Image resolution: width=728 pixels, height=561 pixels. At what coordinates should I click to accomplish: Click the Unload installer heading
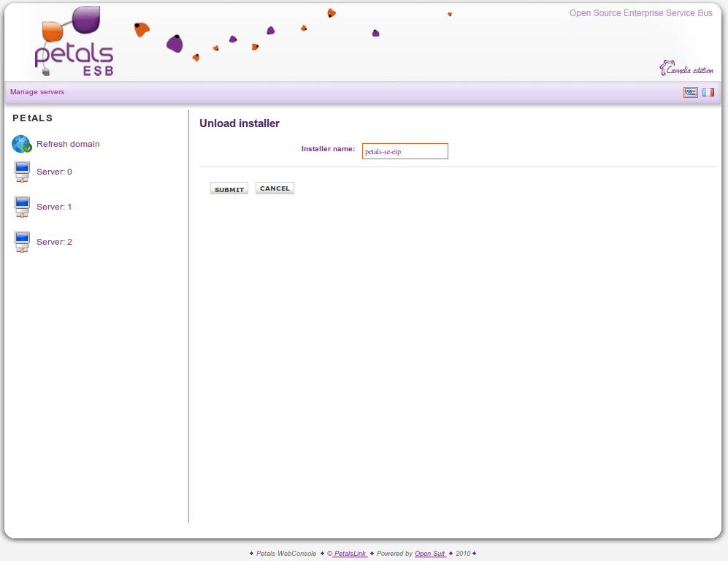pos(240,123)
